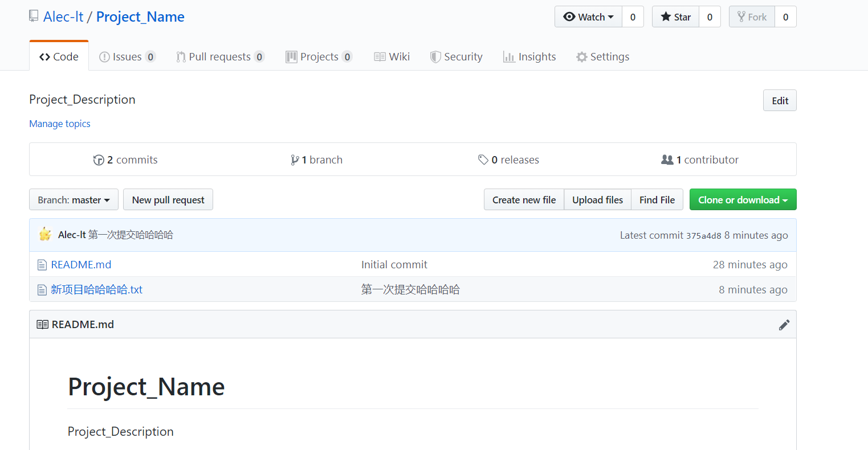Open the commit hash 375a4d8
Screen dimensions: 868x450
[x=704, y=236]
